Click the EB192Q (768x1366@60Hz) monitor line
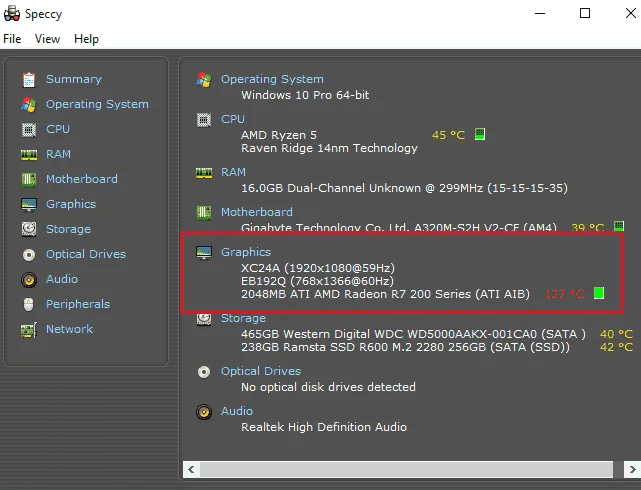The height and width of the screenshot is (490, 641). pos(317,281)
